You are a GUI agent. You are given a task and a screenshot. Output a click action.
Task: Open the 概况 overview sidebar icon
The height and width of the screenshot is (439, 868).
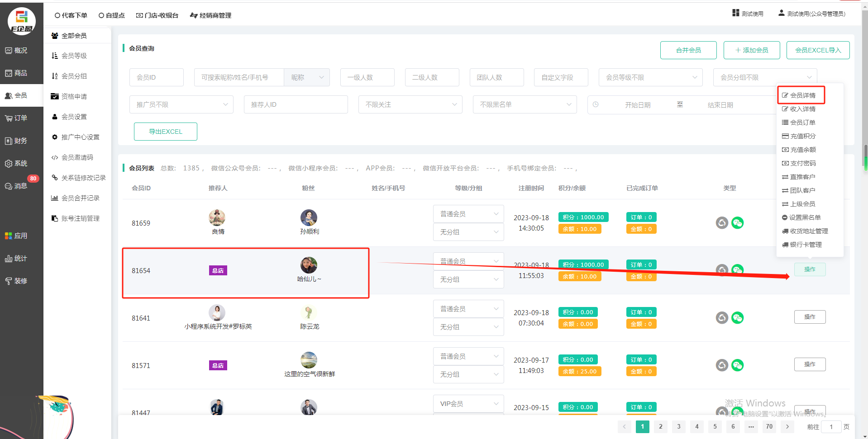click(16, 51)
